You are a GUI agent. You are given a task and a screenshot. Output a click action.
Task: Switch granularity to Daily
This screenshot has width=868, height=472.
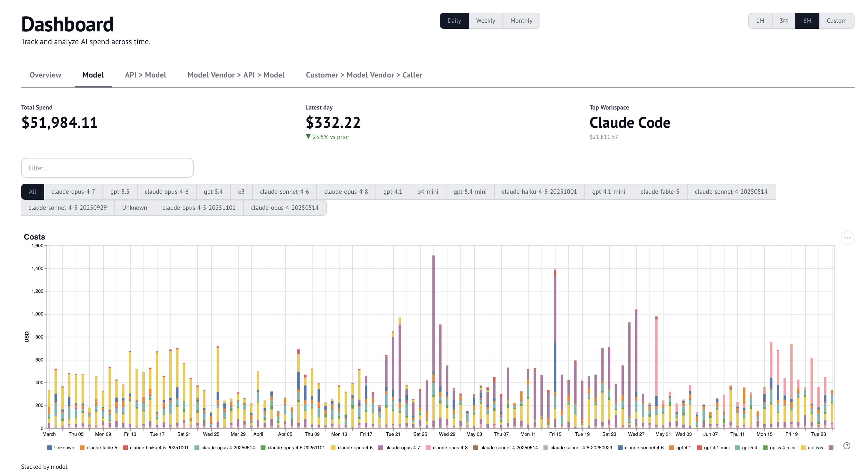(x=454, y=21)
